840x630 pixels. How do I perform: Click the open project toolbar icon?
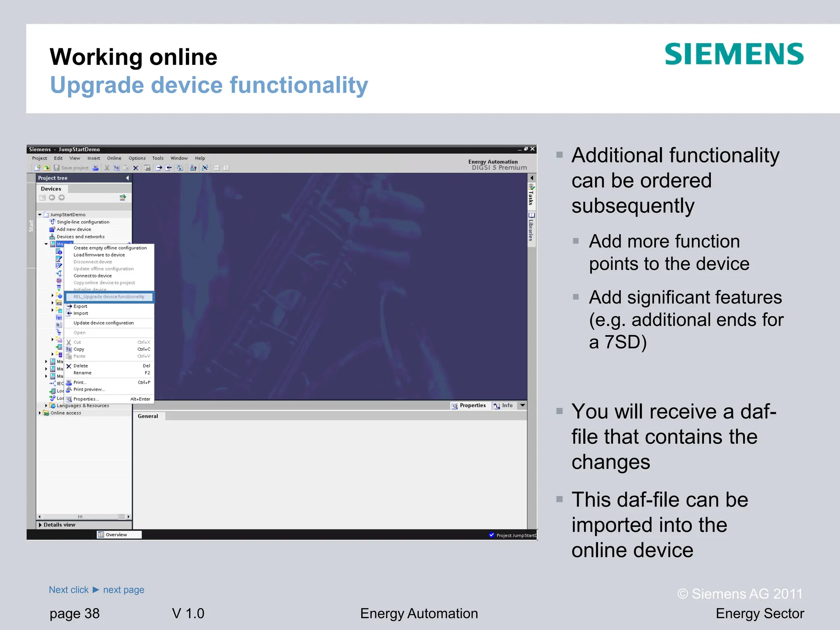(x=47, y=168)
